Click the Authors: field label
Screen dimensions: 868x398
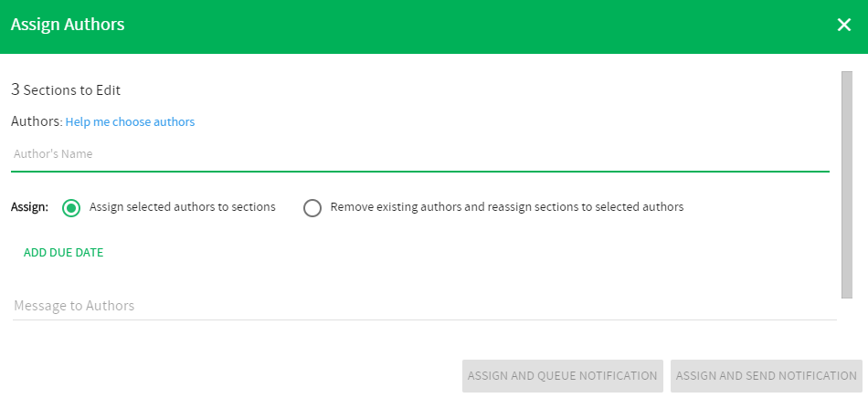tap(37, 121)
